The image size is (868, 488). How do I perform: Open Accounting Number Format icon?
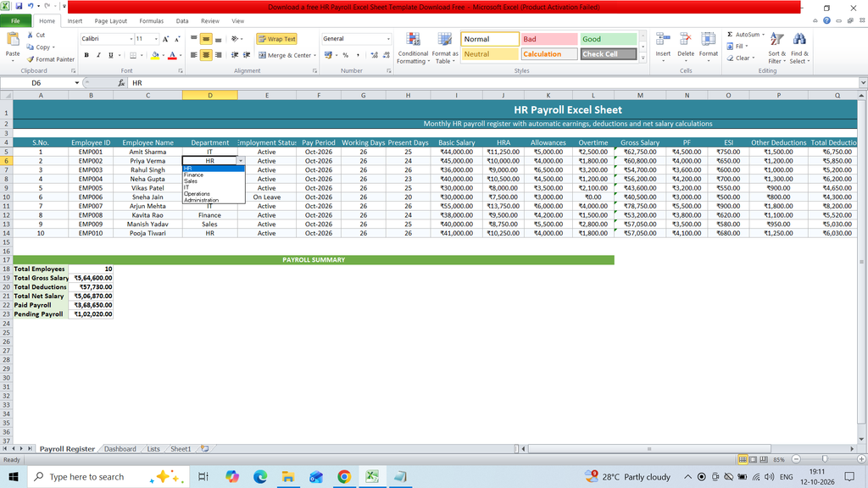[329, 55]
